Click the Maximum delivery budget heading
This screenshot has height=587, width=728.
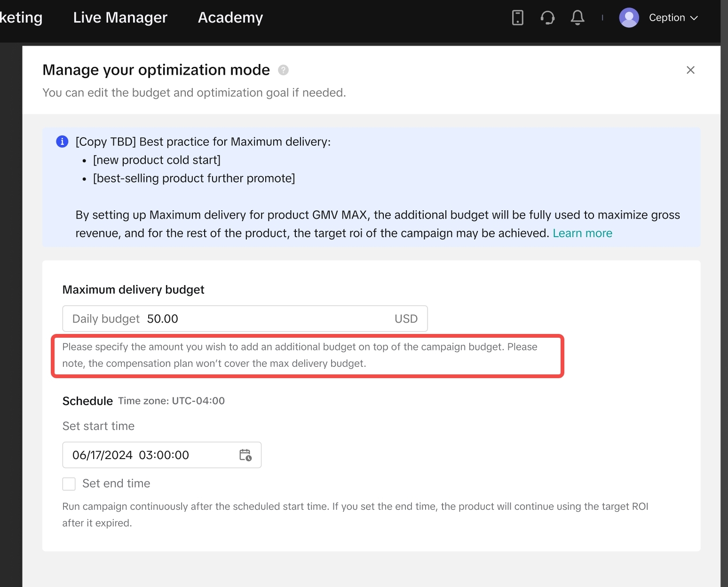tap(133, 290)
